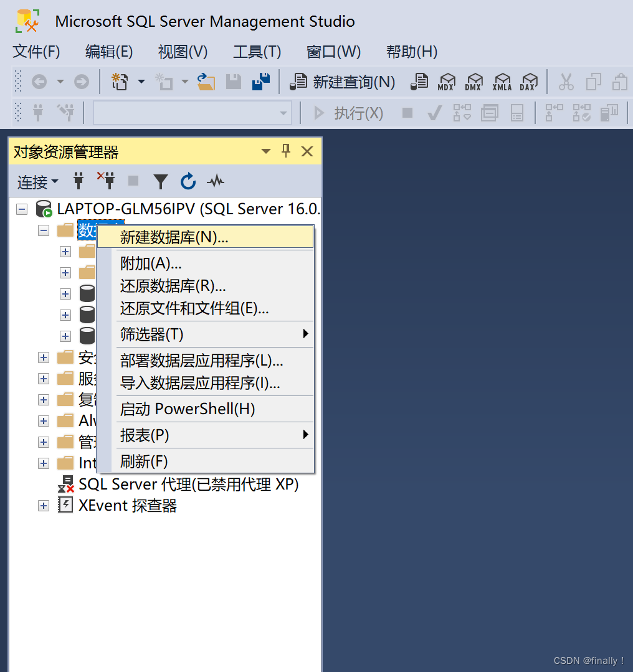Click the open file folder icon

coord(206,82)
